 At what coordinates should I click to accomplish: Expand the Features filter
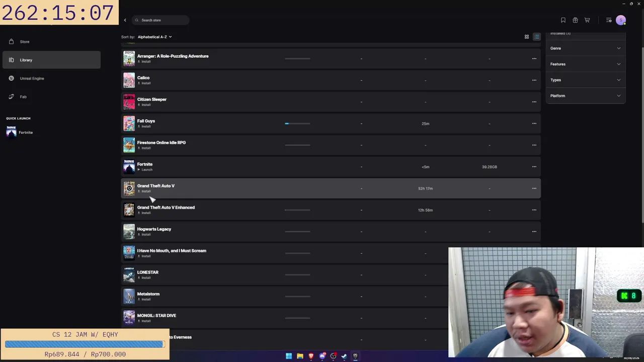click(x=586, y=64)
